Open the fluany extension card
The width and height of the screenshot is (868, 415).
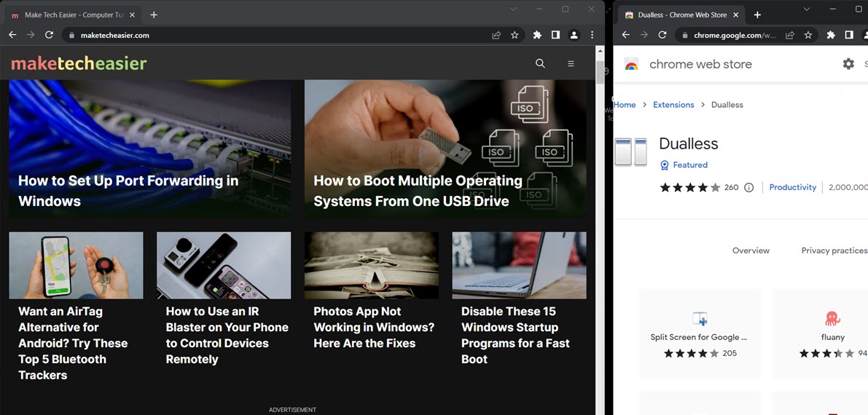(820, 333)
